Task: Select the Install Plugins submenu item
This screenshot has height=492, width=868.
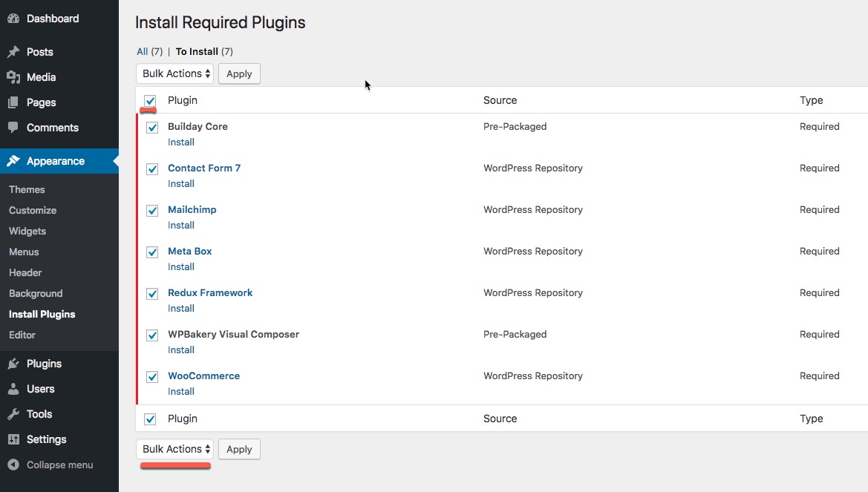Action: pos(42,315)
